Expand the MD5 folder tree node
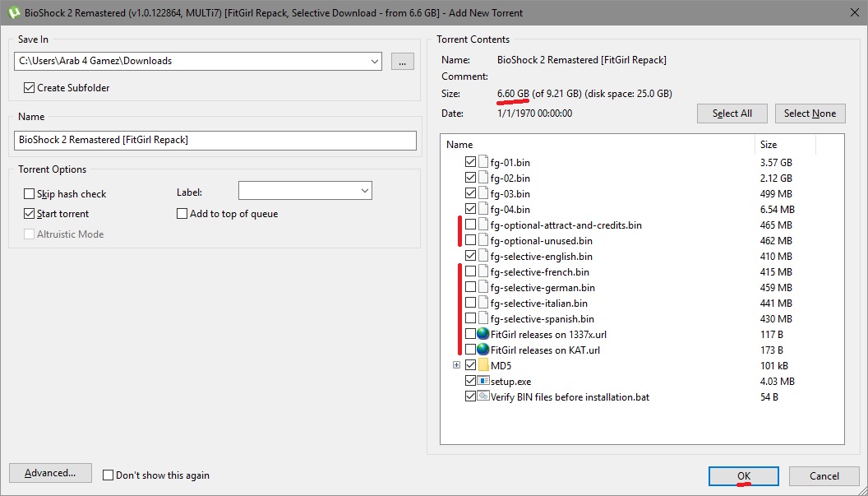This screenshot has width=868, height=496. pos(456,365)
